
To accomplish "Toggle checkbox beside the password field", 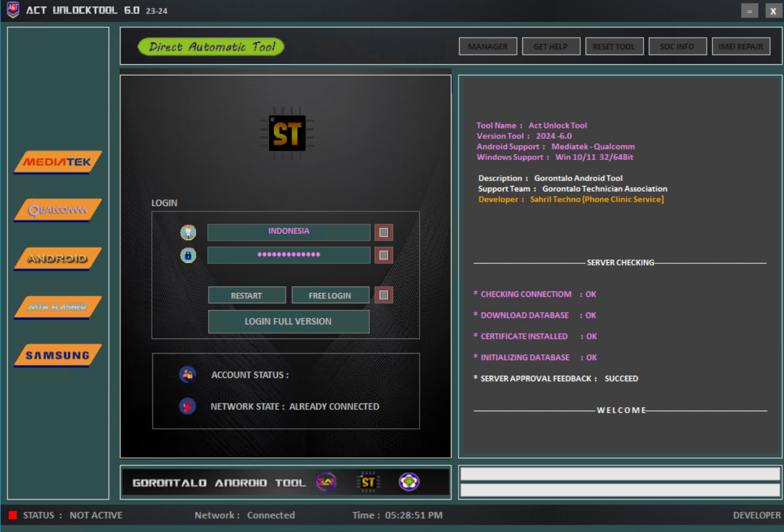I will (384, 255).
